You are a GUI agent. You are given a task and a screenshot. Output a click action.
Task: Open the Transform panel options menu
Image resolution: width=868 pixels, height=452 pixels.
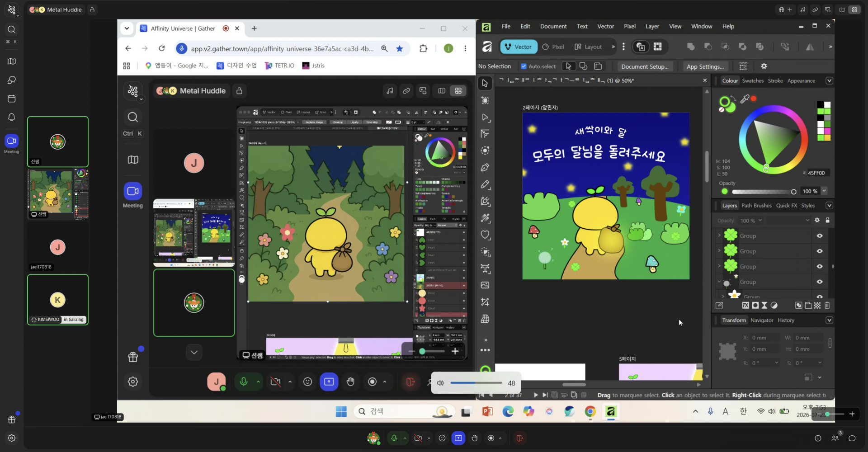tap(829, 320)
